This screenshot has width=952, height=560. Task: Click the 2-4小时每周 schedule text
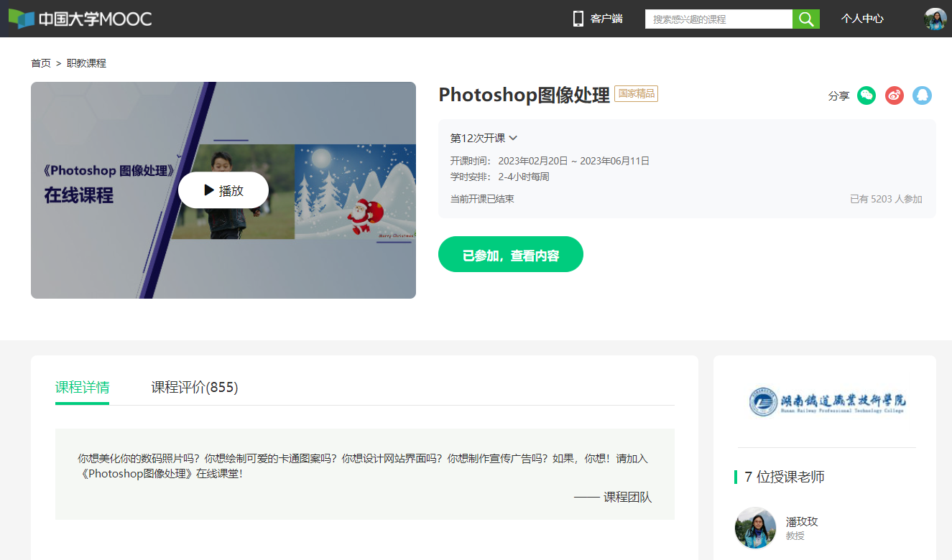[x=524, y=177]
